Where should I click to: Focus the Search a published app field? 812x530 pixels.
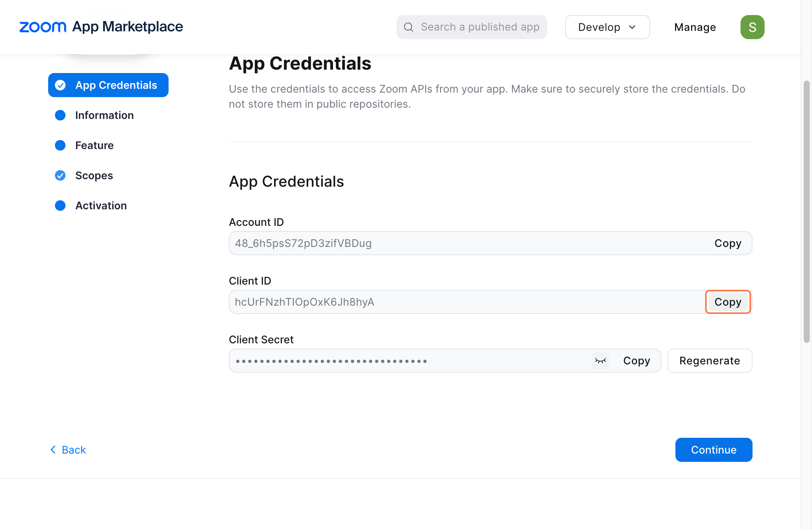pyautogui.click(x=471, y=27)
